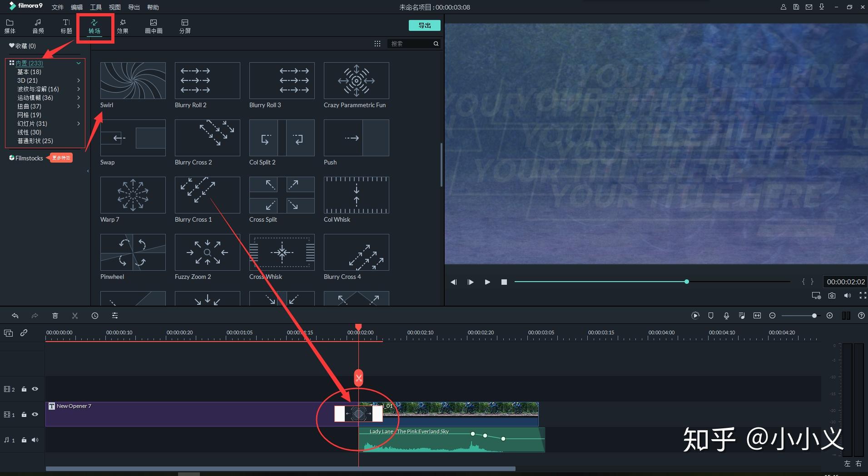The width and height of the screenshot is (868, 476).
Task: Open the 编辑 menu
Action: (77, 7)
